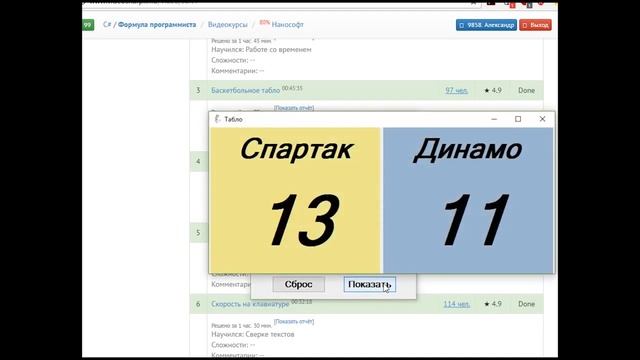Screen dimensions: 640x360
Task: Click the green 99 badge in header
Action: (x=88, y=25)
